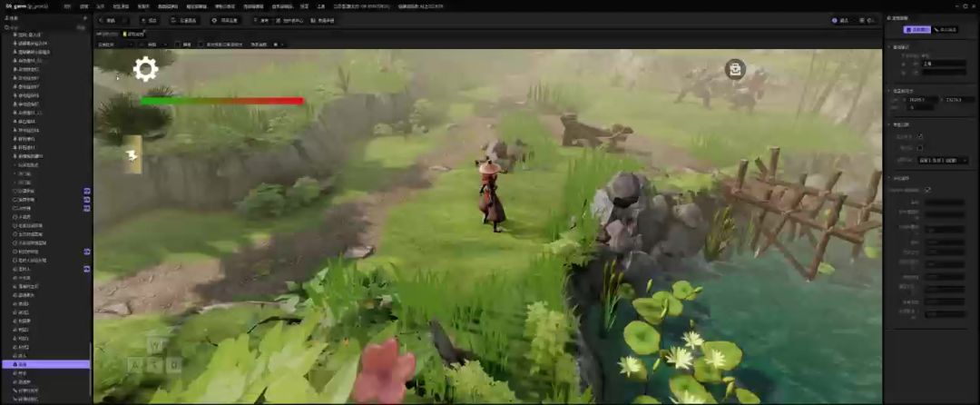Open the leftmost menu in the menu bar
This screenshot has width=980, height=405.
(x=67, y=6)
